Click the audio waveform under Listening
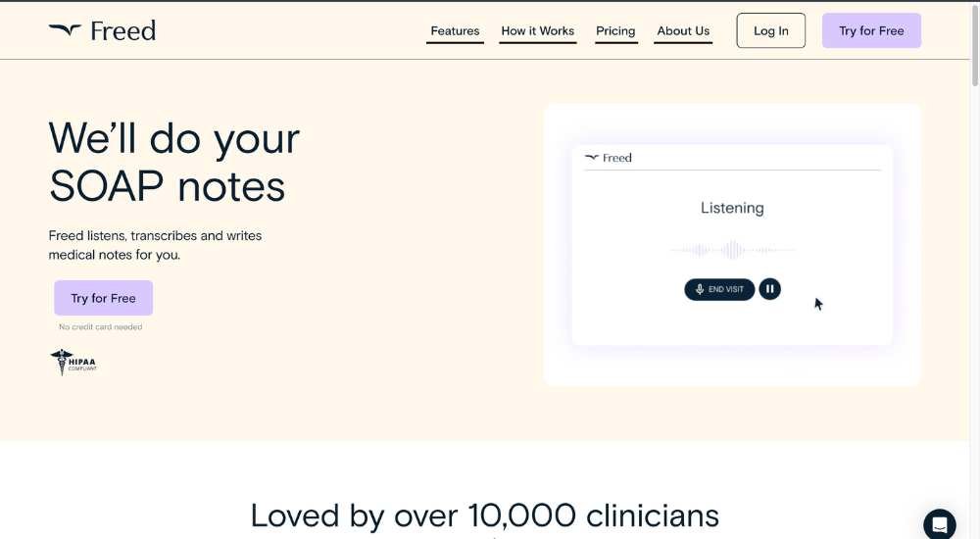This screenshot has width=980, height=539. tap(732, 250)
